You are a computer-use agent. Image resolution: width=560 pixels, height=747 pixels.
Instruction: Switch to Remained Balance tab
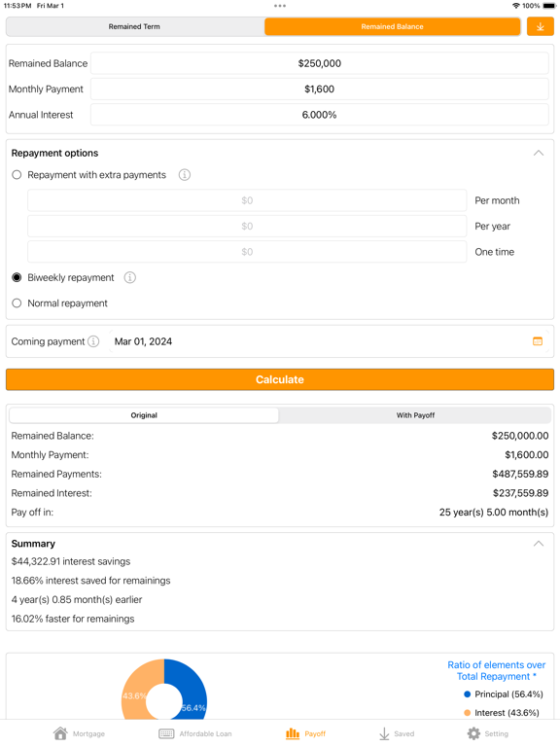pos(393,26)
